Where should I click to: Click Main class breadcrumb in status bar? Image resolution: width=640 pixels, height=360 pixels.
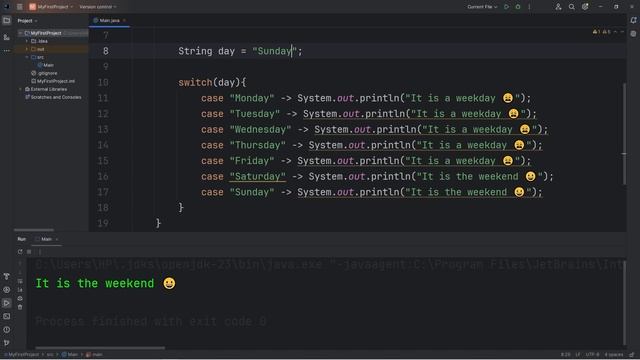70,355
